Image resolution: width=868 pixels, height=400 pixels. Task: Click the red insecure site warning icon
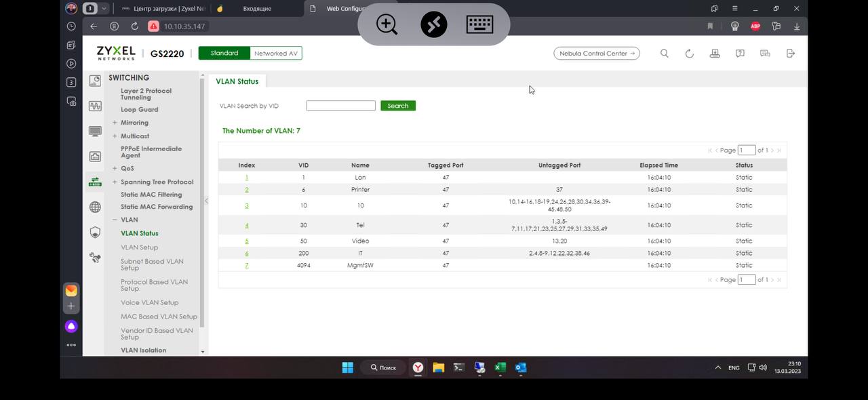click(153, 26)
